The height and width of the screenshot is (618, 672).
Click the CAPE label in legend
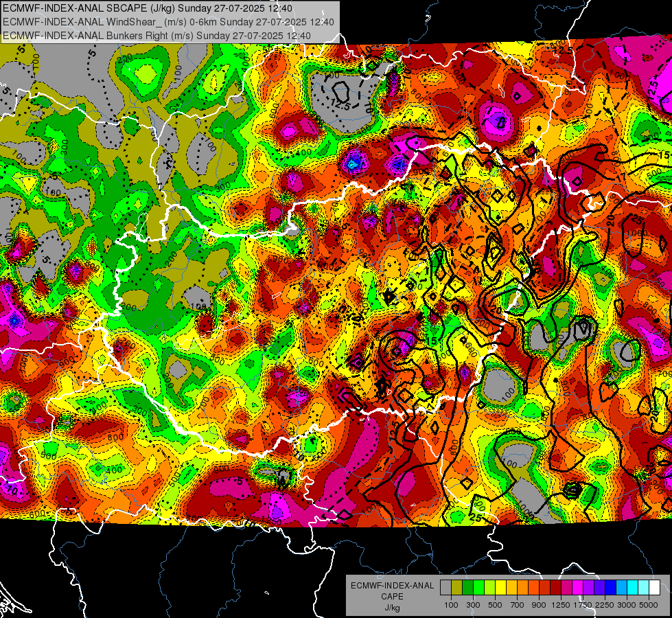pyautogui.click(x=392, y=597)
